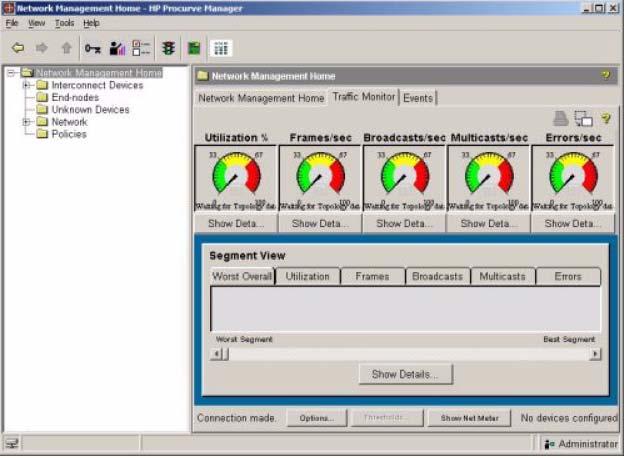Viewport: 626px width, 458px height.
Task: Select the Utilization segment tab
Action: 307,276
